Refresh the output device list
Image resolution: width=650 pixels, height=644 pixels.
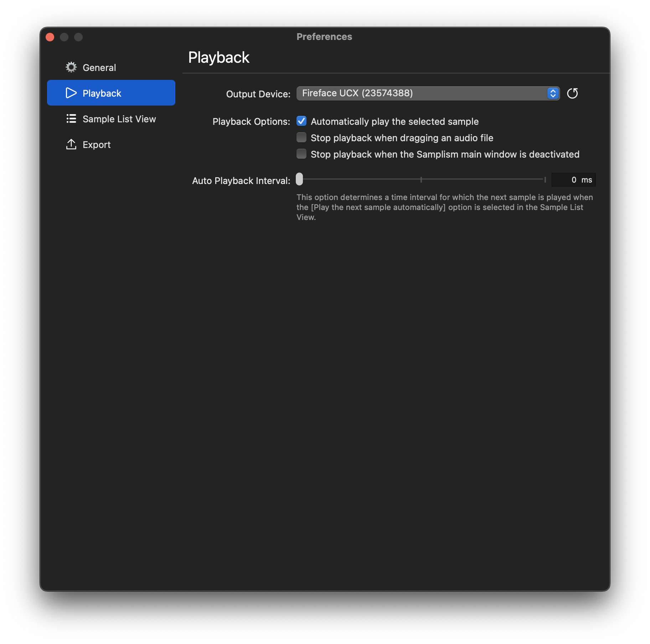pyautogui.click(x=572, y=93)
